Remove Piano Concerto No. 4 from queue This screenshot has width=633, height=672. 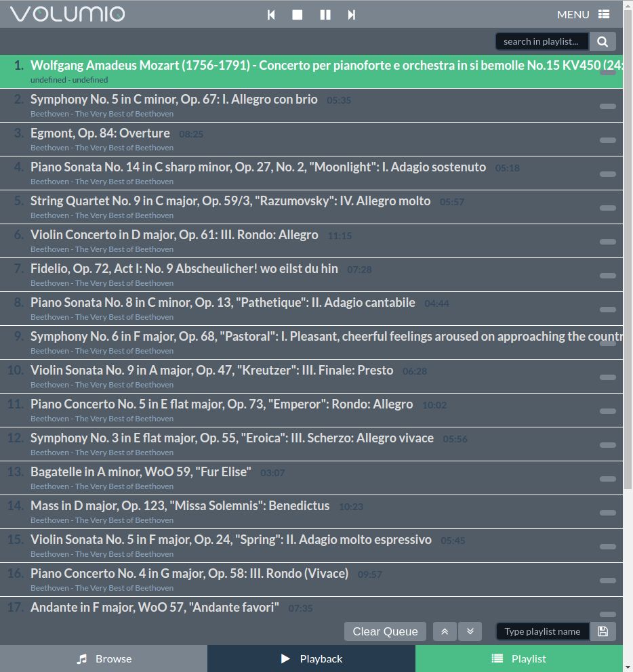click(x=608, y=581)
